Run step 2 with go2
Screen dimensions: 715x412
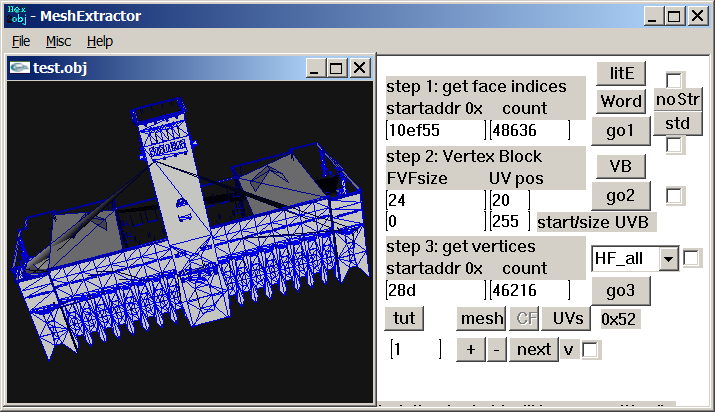(x=621, y=195)
